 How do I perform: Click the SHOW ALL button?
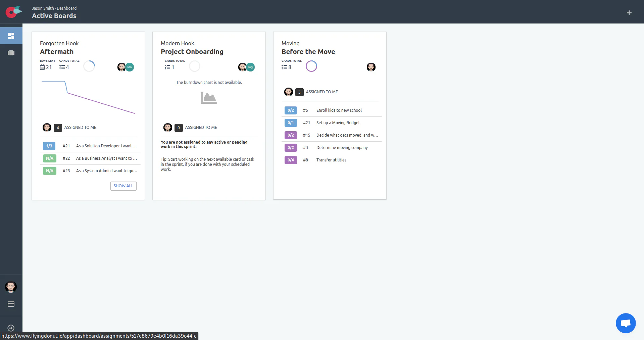[x=123, y=186]
